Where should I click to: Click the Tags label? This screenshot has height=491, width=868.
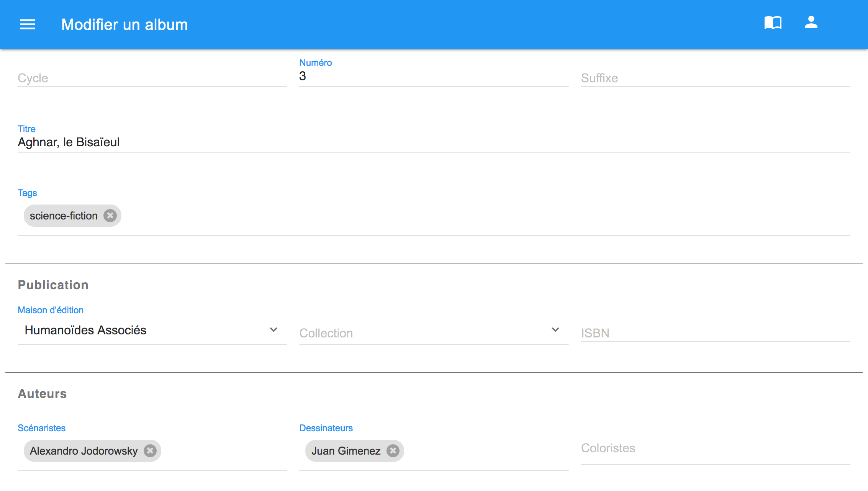[x=27, y=193]
